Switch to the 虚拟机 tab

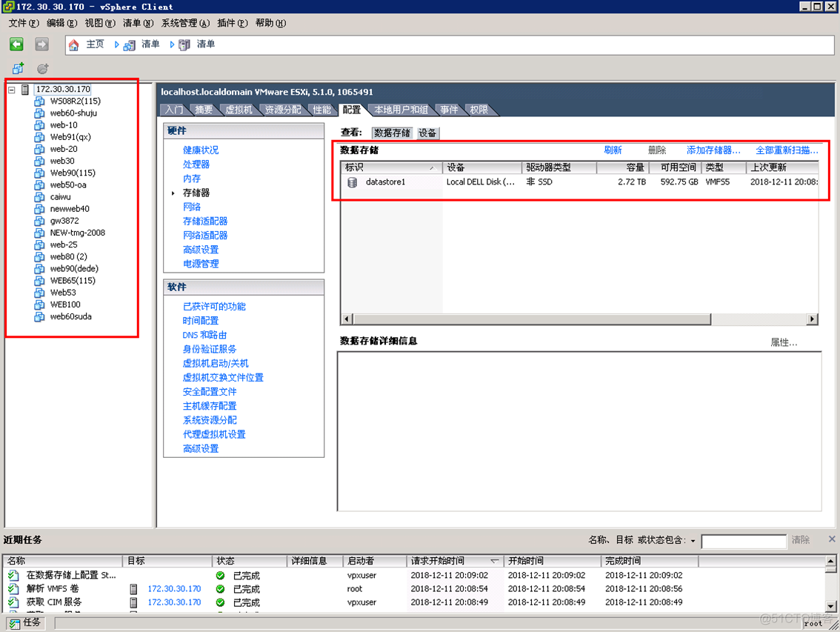tap(239, 110)
